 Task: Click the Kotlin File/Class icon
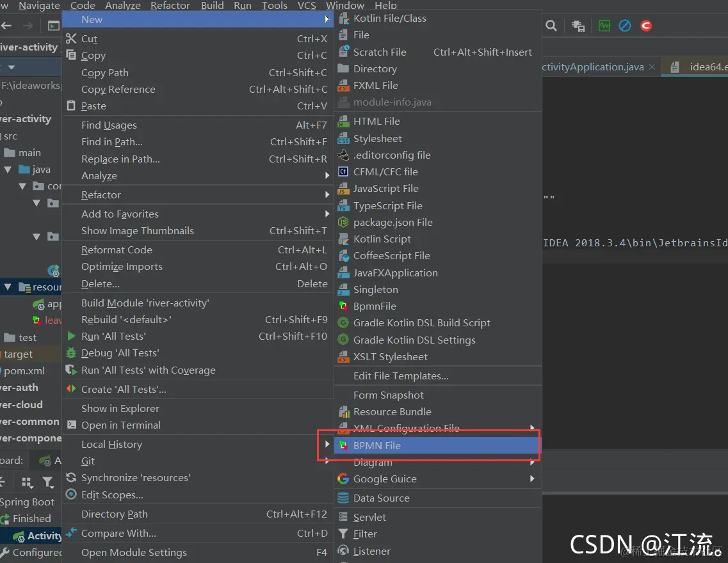(344, 19)
